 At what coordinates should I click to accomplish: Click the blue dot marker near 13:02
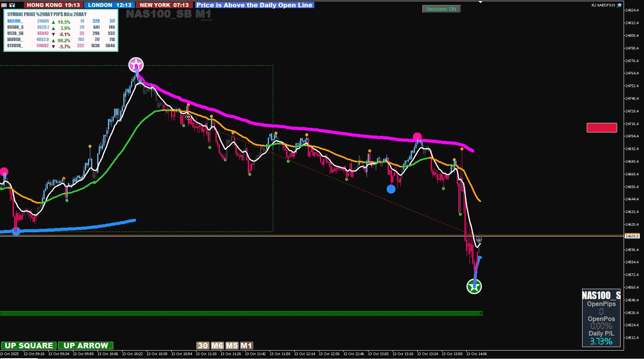click(391, 189)
